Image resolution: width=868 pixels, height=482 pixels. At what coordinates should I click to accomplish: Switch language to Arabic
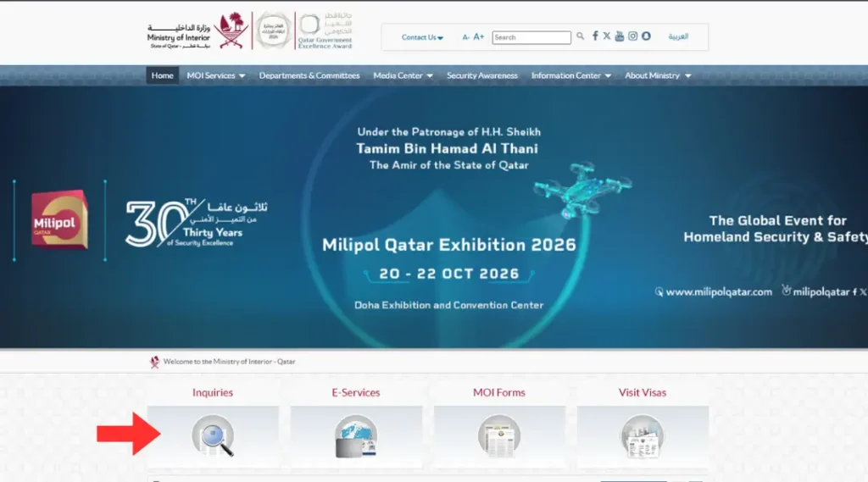click(678, 36)
